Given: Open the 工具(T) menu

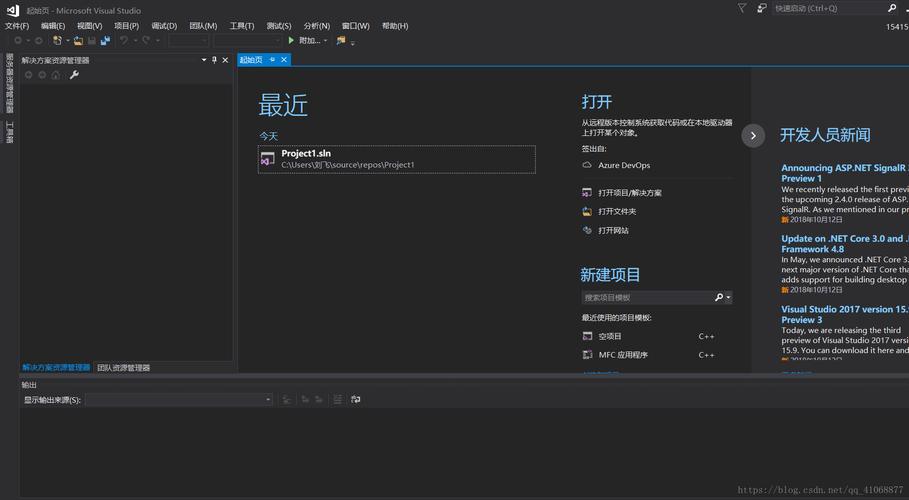Looking at the screenshot, I should 242,26.
